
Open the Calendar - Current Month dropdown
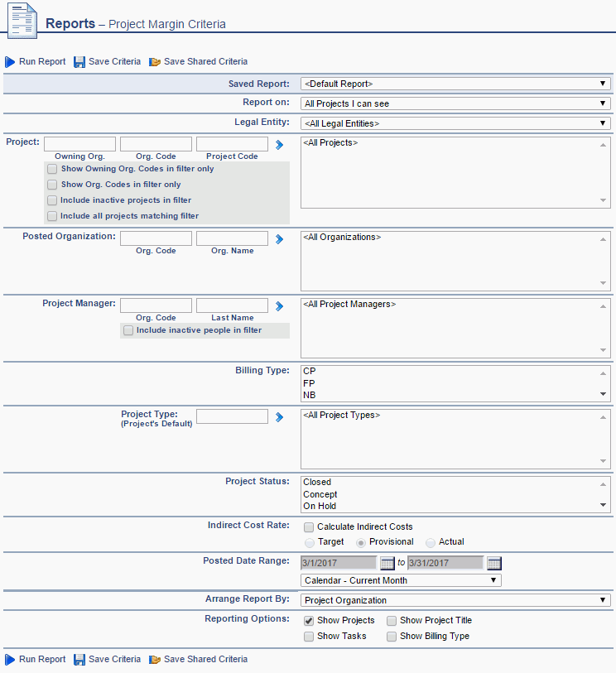point(401,580)
